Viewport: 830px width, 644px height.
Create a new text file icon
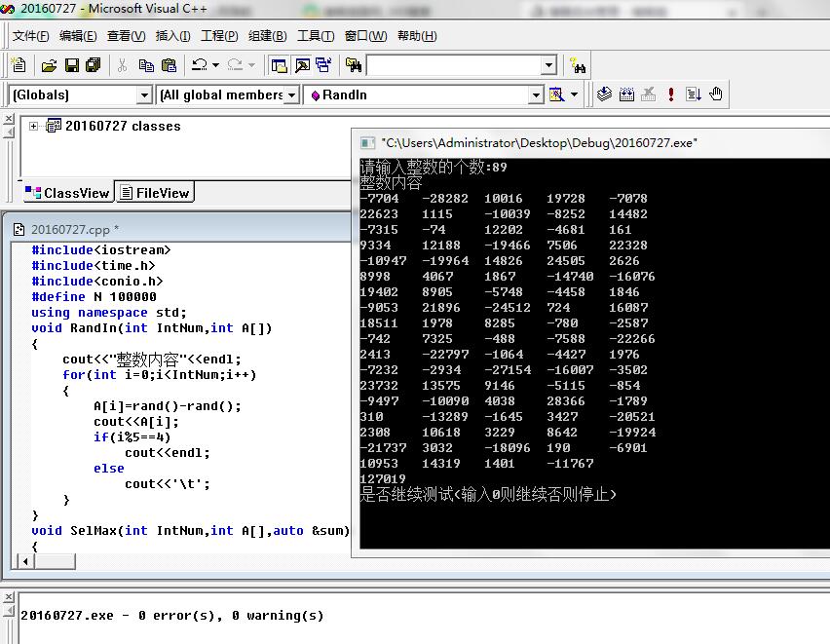(19, 65)
